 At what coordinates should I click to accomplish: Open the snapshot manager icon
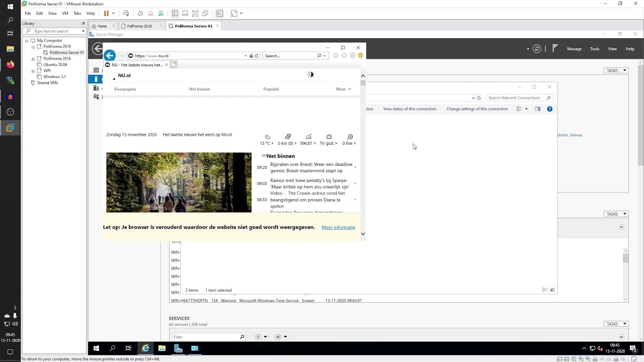(x=160, y=14)
